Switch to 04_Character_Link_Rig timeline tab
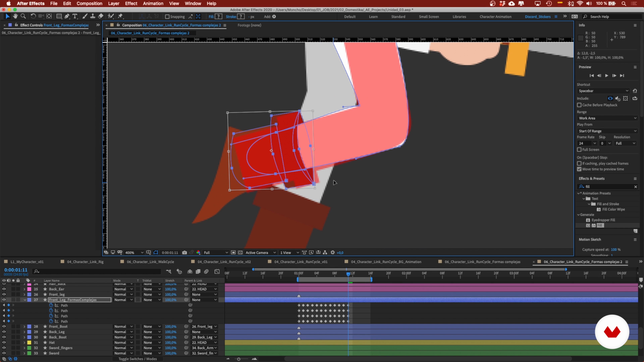This screenshot has height=362, width=644. [x=85, y=262]
